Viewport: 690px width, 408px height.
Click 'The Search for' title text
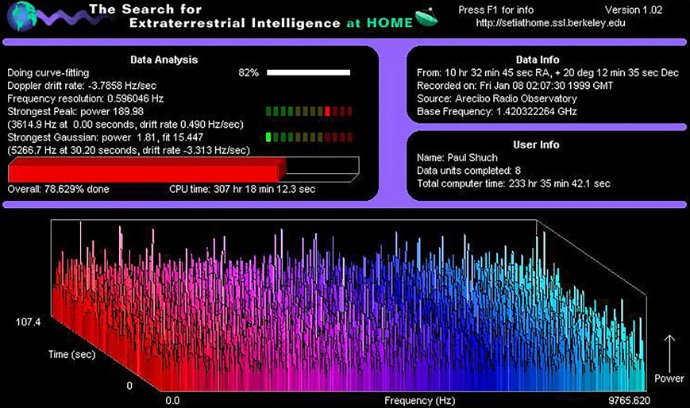coord(146,9)
